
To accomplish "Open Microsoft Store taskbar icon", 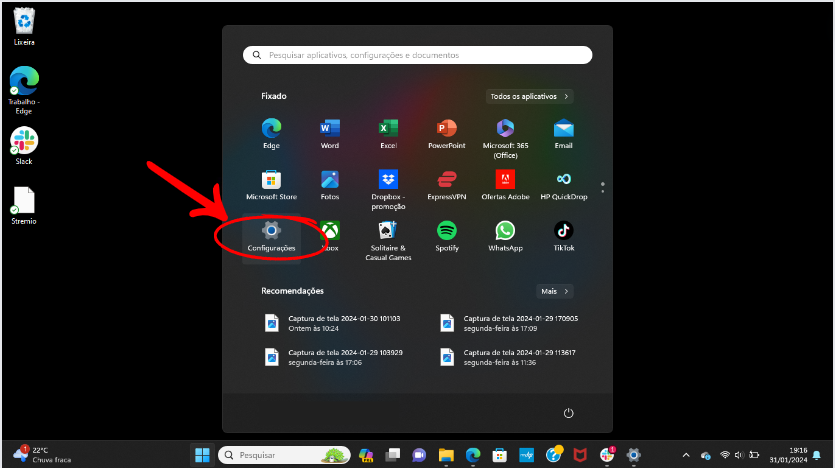I will click(x=500, y=455).
